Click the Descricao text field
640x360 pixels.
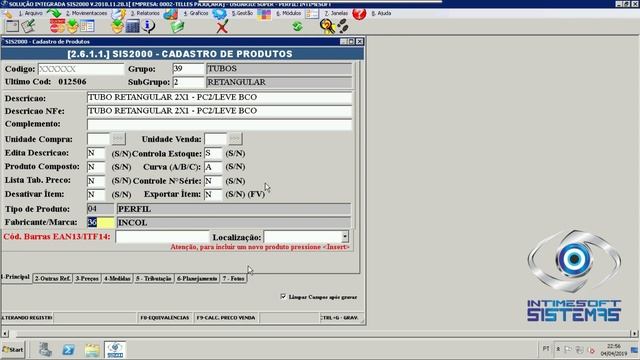click(219, 97)
